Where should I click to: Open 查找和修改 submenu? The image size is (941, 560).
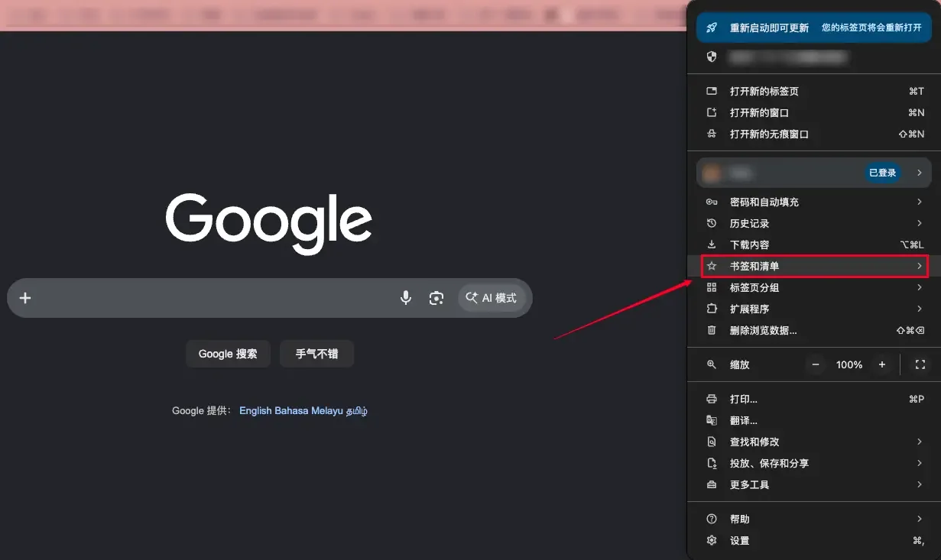coord(813,442)
